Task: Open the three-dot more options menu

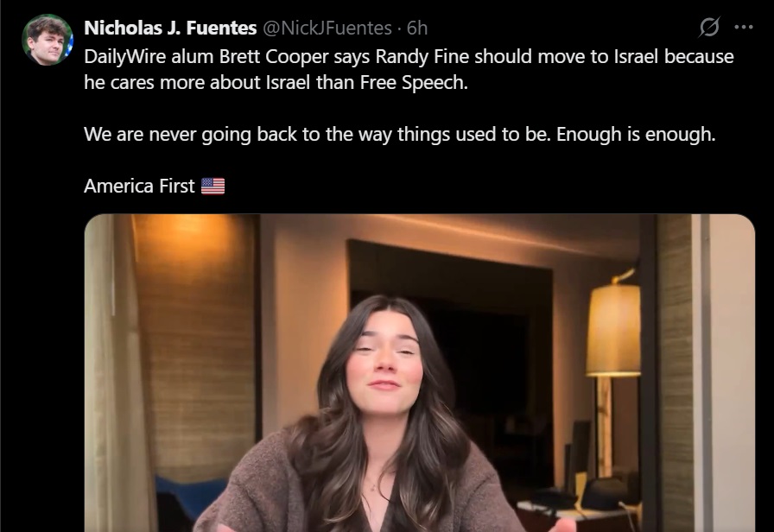Action: click(x=744, y=27)
